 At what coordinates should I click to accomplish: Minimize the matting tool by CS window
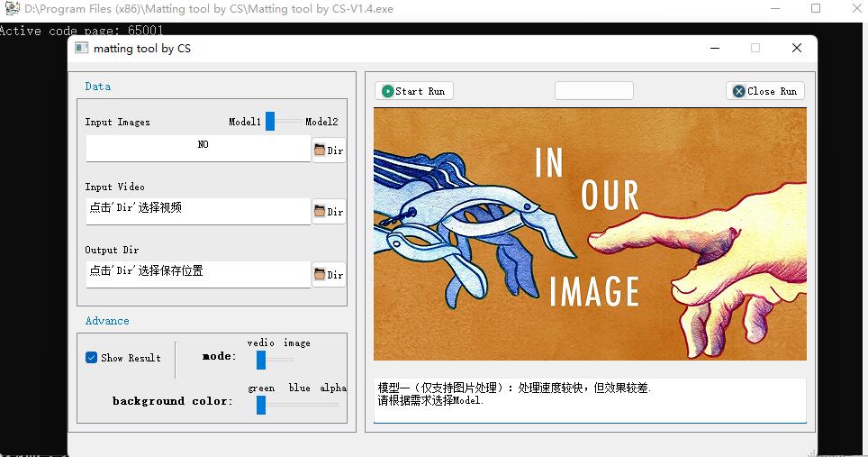tap(715, 48)
